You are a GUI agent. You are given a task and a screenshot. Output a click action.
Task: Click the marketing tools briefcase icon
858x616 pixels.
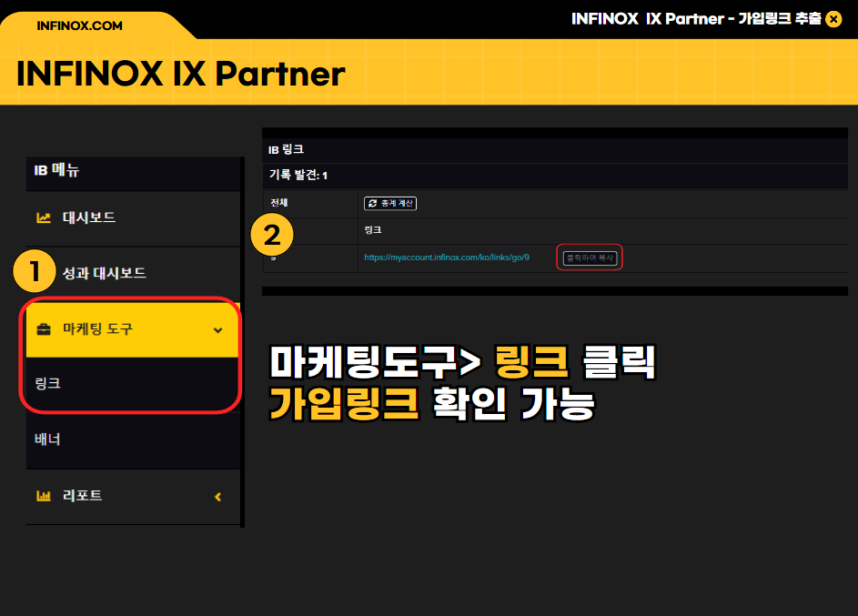pos(44,329)
